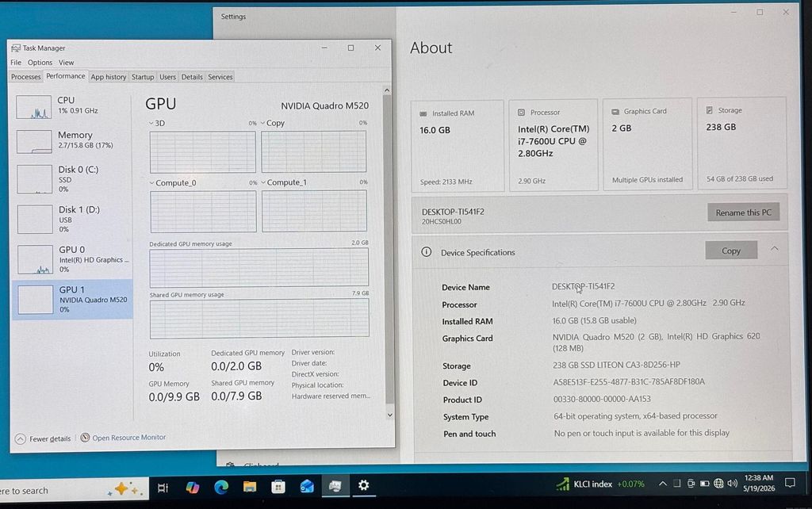
Task: Open the Compute_1 graph engine dropdown
Action: [x=263, y=182]
